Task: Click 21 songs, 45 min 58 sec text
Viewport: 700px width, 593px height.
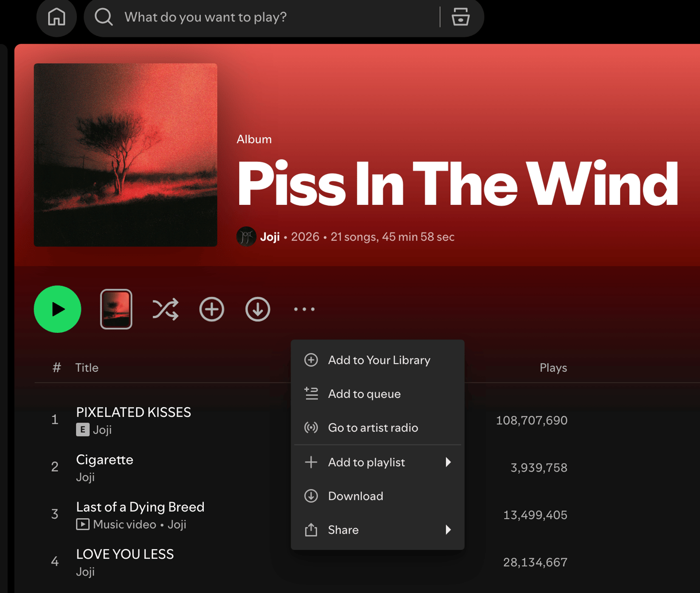Action: pos(393,237)
